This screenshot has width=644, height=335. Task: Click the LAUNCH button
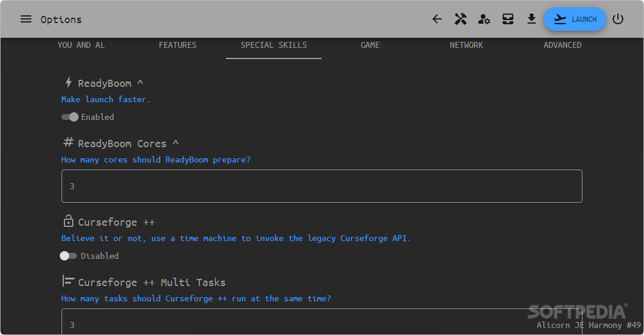pos(575,19)
